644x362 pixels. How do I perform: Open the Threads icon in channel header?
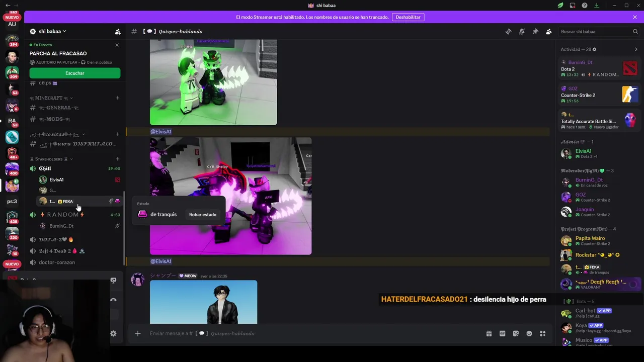click(508, 31)
